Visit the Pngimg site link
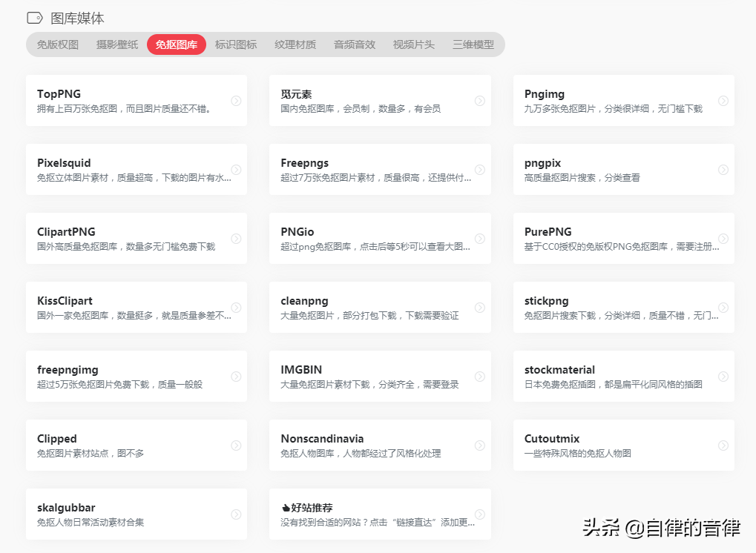The image size is (756, 553). pyautogui.click(x=545, y=94)
